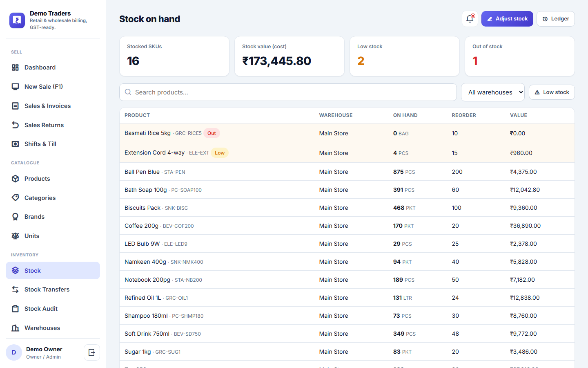The image size is (588, 368).
Task: Click the Demo Owner avatar
Action: (x=14, y=352)
